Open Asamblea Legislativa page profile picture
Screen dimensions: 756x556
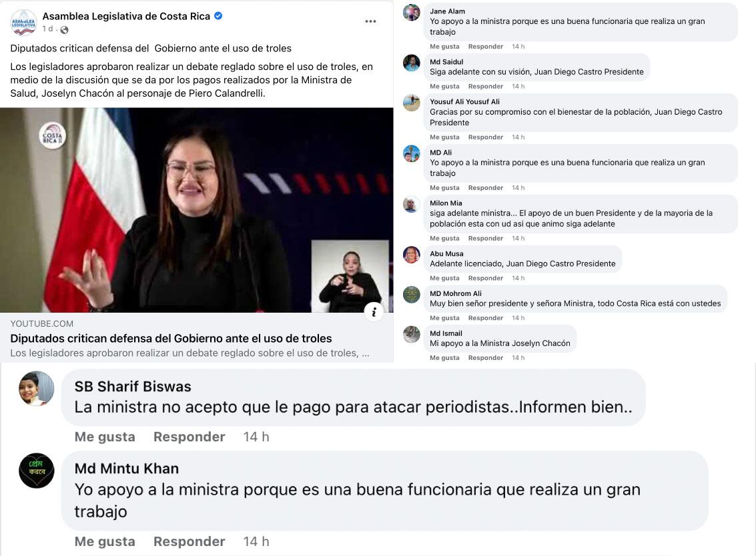(23, 22)
